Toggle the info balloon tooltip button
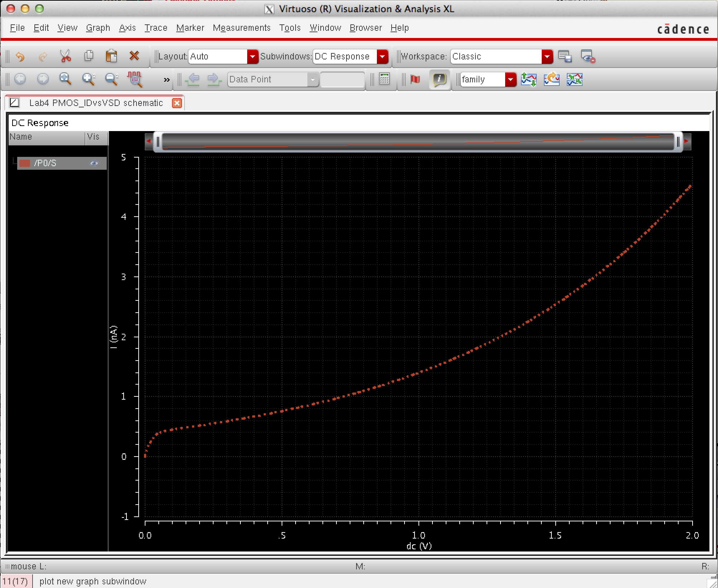Screen dimensions: 718x588 coord(440,79)
